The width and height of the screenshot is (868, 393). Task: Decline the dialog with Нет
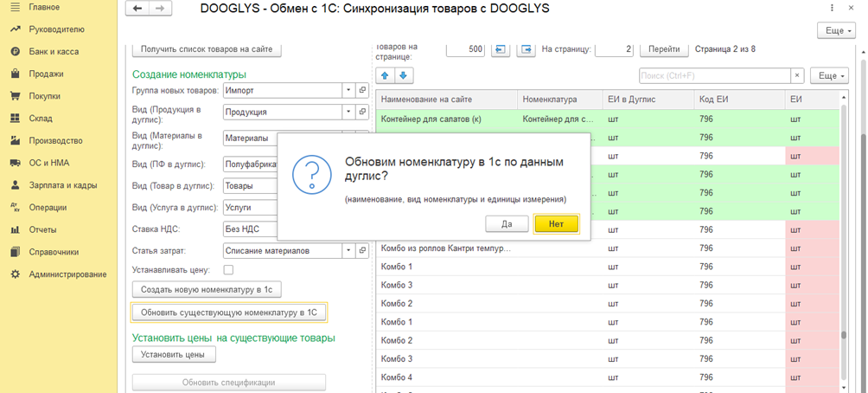[x=557, y=224]
